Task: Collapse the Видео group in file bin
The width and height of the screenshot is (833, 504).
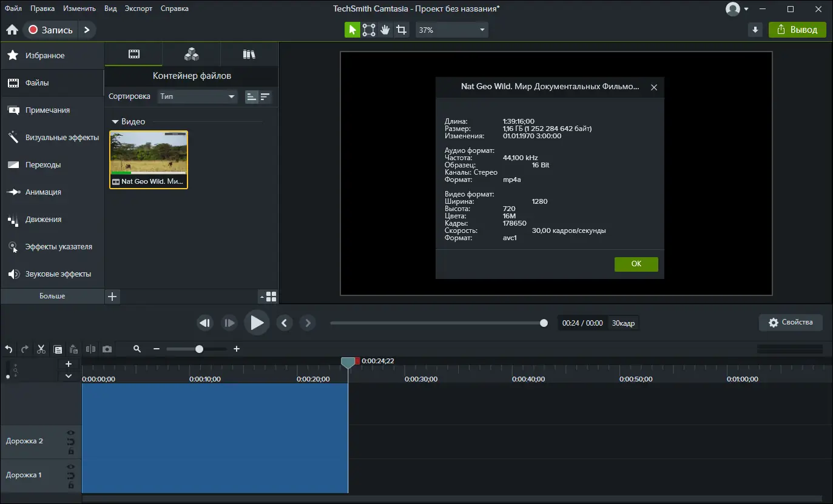Action: [115, 122]
